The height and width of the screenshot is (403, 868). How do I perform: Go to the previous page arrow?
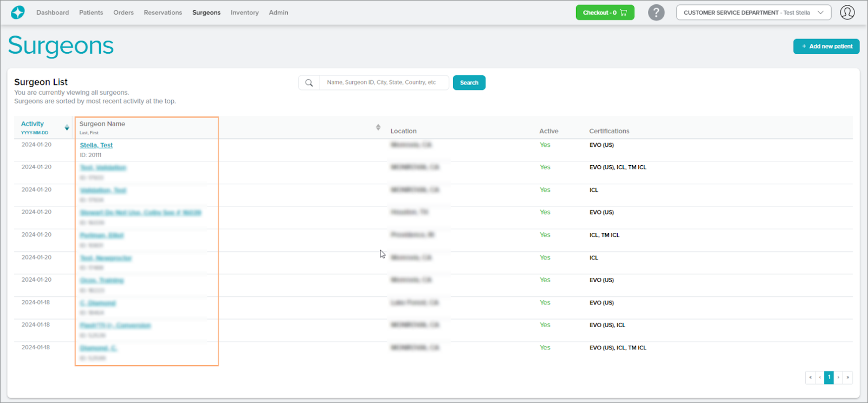tap(820, 378)
